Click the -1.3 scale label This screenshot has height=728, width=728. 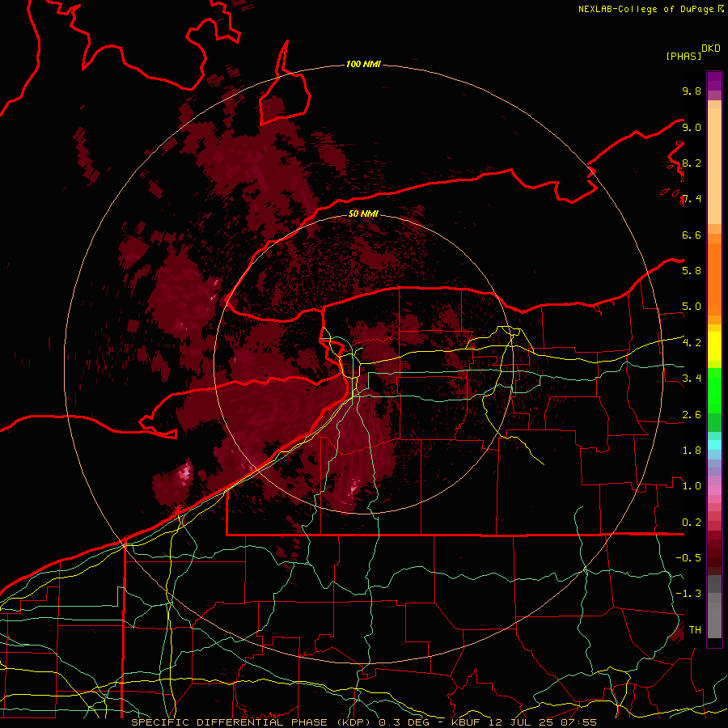coord(688,594)
